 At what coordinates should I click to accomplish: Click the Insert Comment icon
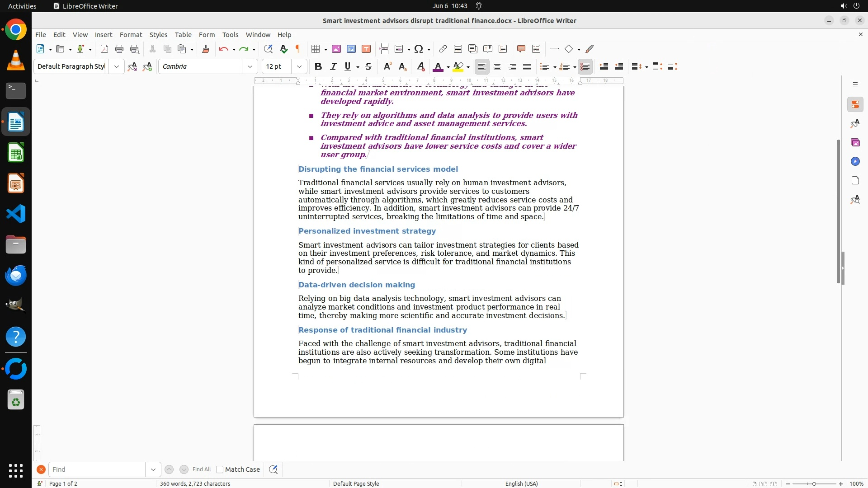point(521,49)
